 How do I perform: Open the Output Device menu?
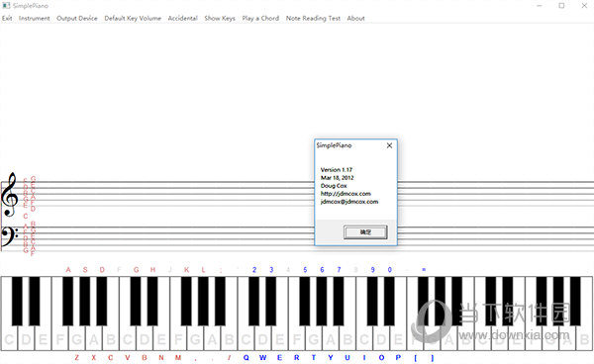77,18
